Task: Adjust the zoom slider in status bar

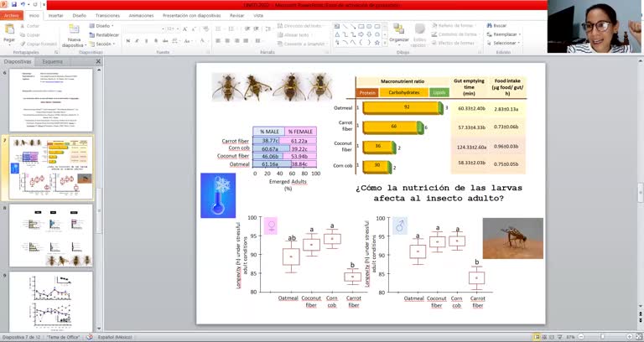Action: [602, 337]
